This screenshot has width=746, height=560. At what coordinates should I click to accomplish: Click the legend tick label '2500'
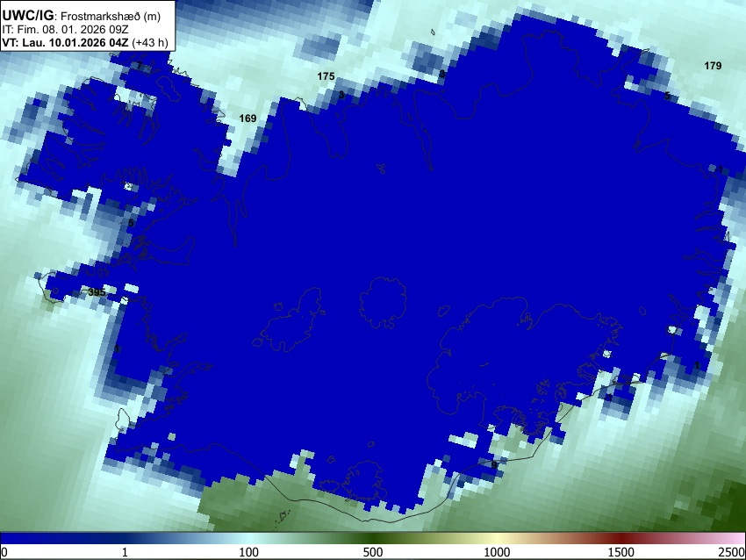tap(732, 552)
